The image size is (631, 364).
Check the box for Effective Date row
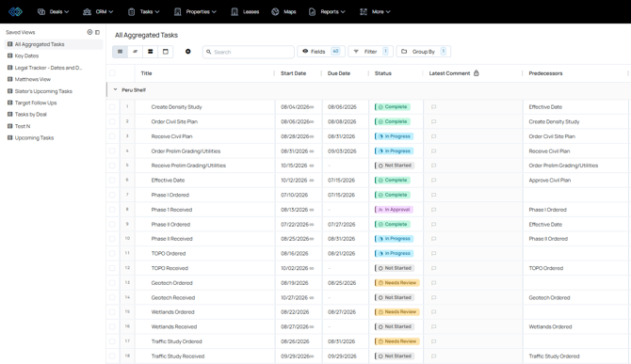pos(112,180)
